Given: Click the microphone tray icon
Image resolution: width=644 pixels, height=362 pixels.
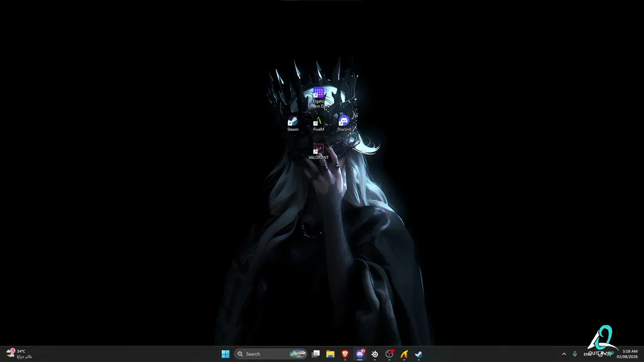Looking at the screenshot, I should (575, 354).
